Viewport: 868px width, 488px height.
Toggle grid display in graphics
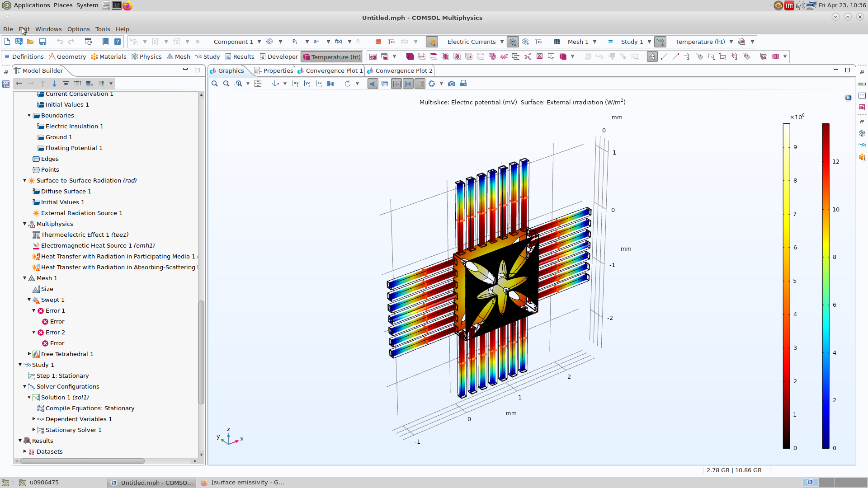tap(408, 84)
